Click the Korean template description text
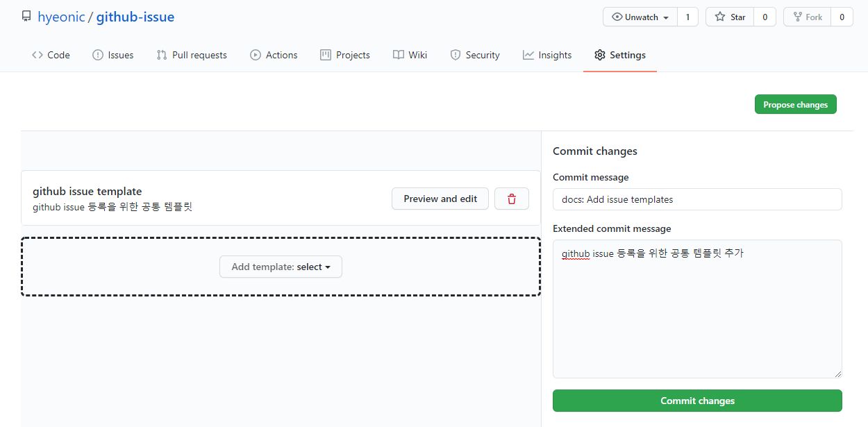The image size is (868, 427). click(x=112, y=207)
